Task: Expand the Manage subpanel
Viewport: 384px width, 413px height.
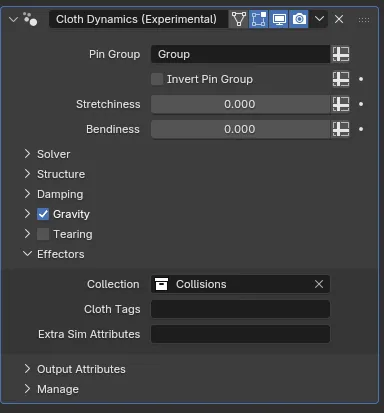Action: pos(27,389)
